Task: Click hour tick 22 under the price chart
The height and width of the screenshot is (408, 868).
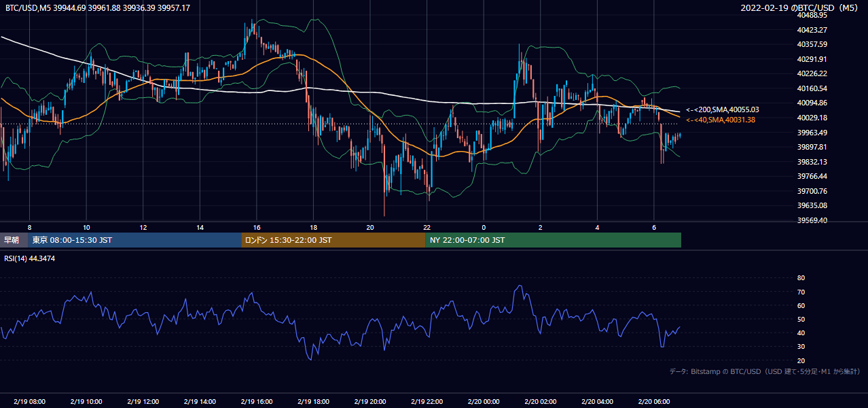Action: [427, 227]
